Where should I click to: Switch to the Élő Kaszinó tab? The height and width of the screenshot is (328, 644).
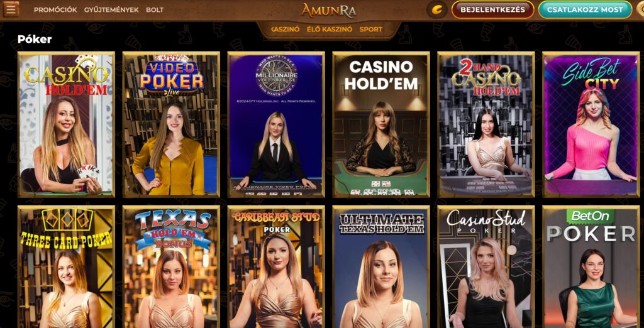(x=330, y=29)
